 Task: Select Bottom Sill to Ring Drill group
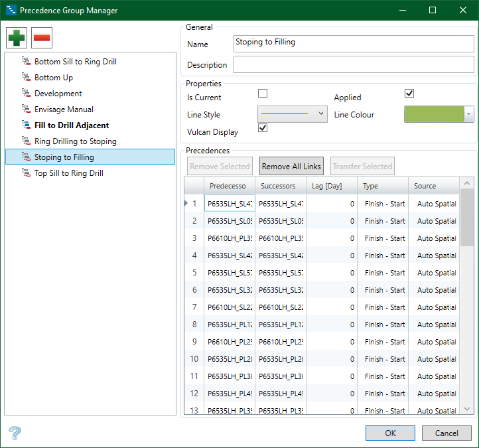coord(75,62)
